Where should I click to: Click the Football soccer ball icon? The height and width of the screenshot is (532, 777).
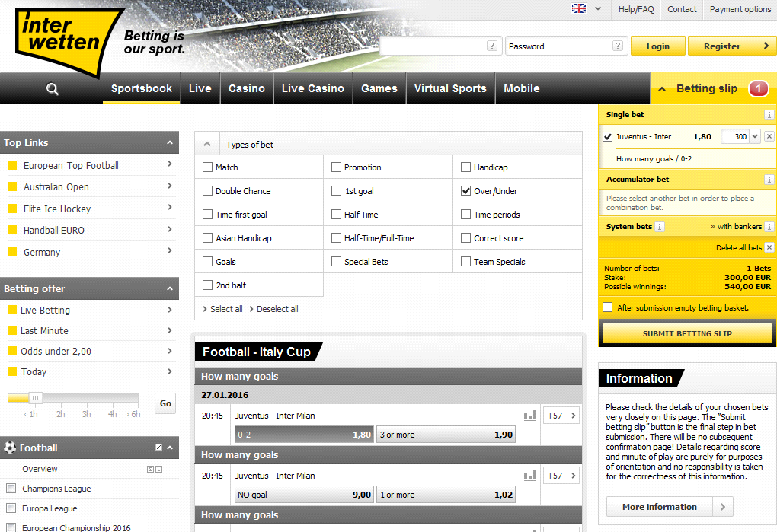click(10, 448)
